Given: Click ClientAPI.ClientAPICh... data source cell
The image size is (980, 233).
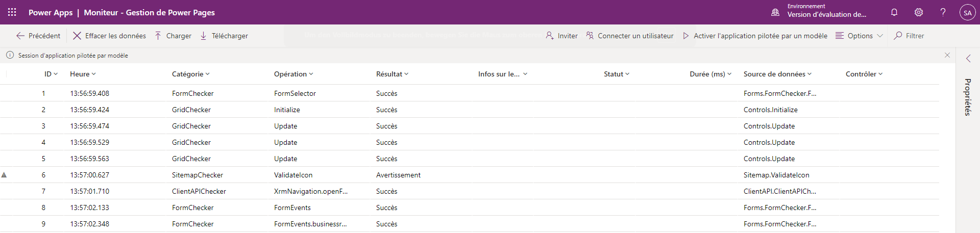Looking at the screenshot, I should pos(780,191).
